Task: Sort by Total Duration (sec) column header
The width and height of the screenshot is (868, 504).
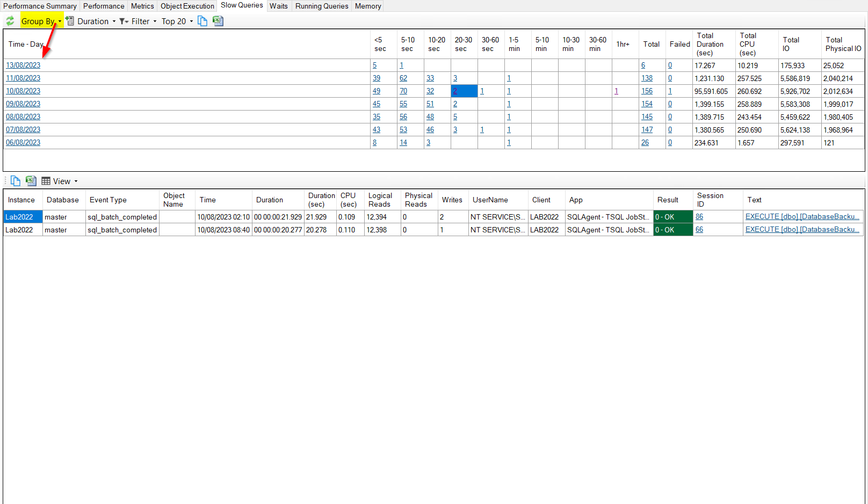Action: [710, 44]
